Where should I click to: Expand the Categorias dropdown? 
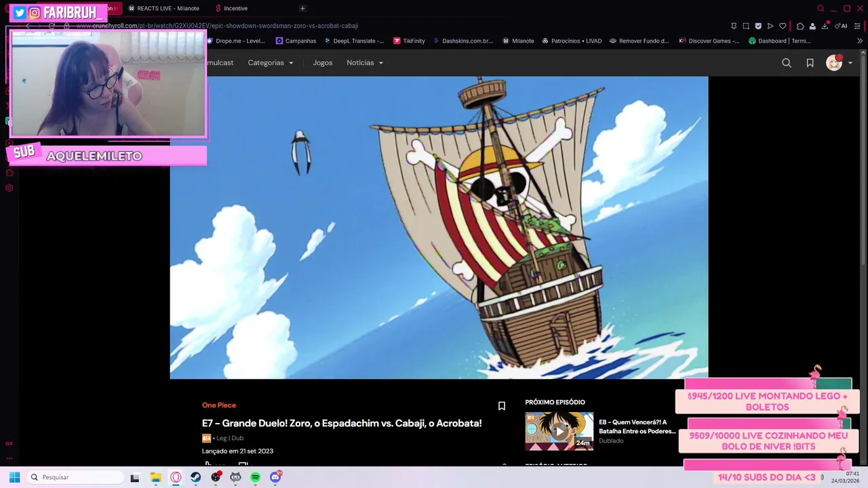coord(271,62)
